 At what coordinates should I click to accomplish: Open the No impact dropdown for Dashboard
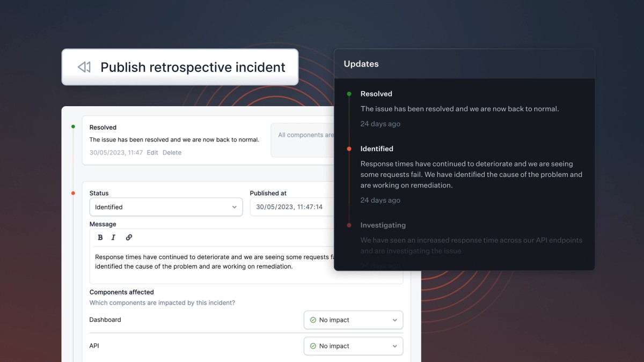pyautogui.click(x=353, y=320)
